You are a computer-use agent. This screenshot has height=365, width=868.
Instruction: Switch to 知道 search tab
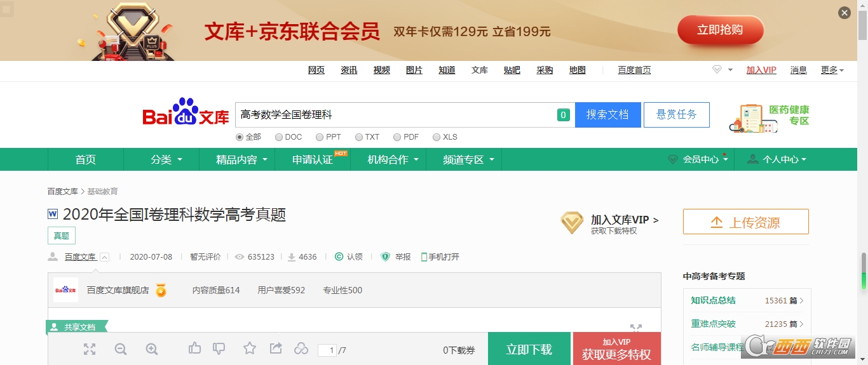click(x=447, y=70)
